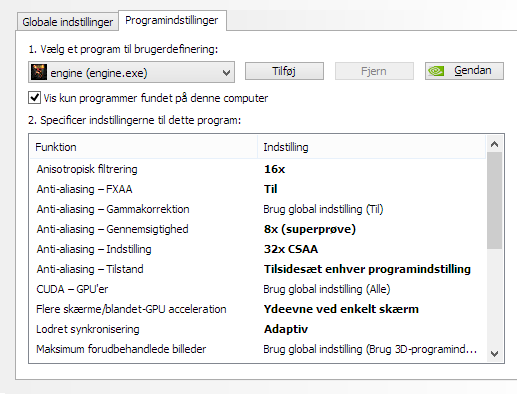Click the NVIDIA logo on Gendan button

[x=436, y=71]
